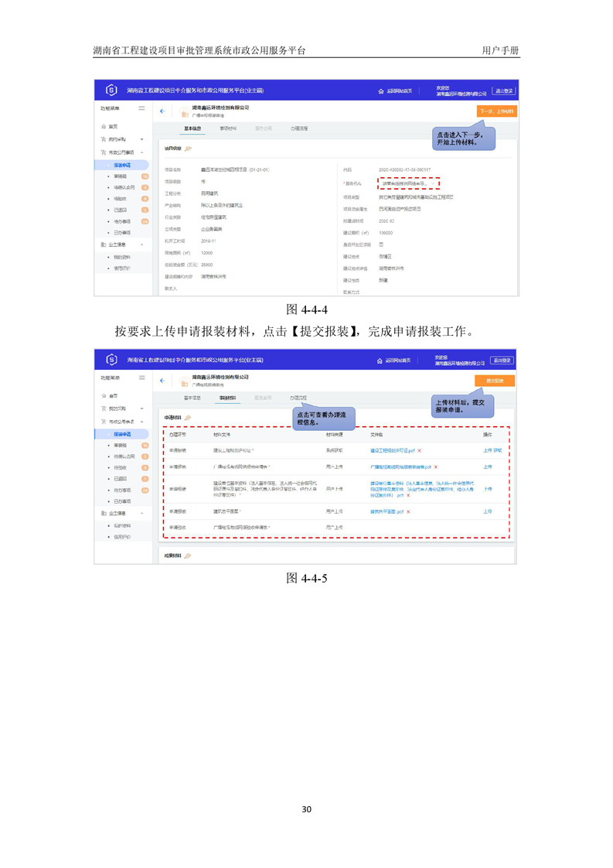613x868 pixels.
Task: Toggle the 功能菜单 hamburger icon in Figure 4-4-4
Action: point(141,108)
